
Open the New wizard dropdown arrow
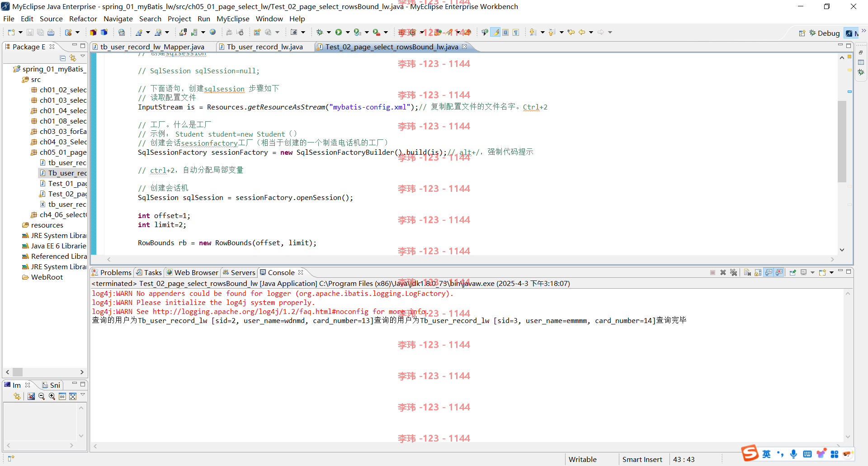[20, 32]
